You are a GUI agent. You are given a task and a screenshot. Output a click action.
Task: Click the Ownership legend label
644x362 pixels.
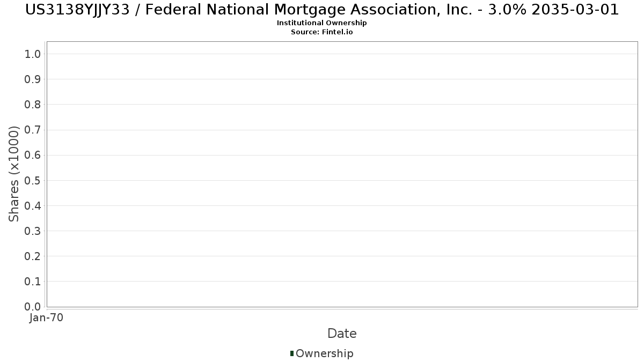coord(324,353)
